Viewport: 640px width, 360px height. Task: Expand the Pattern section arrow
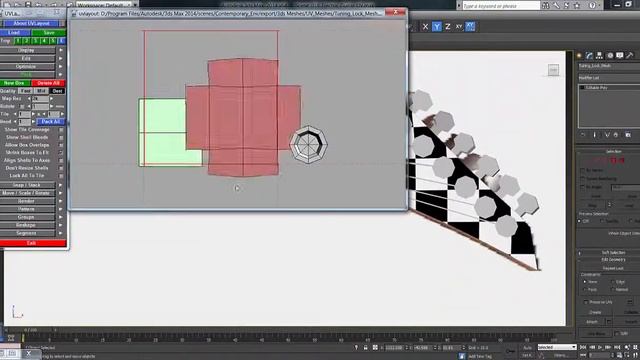[61, 209]
